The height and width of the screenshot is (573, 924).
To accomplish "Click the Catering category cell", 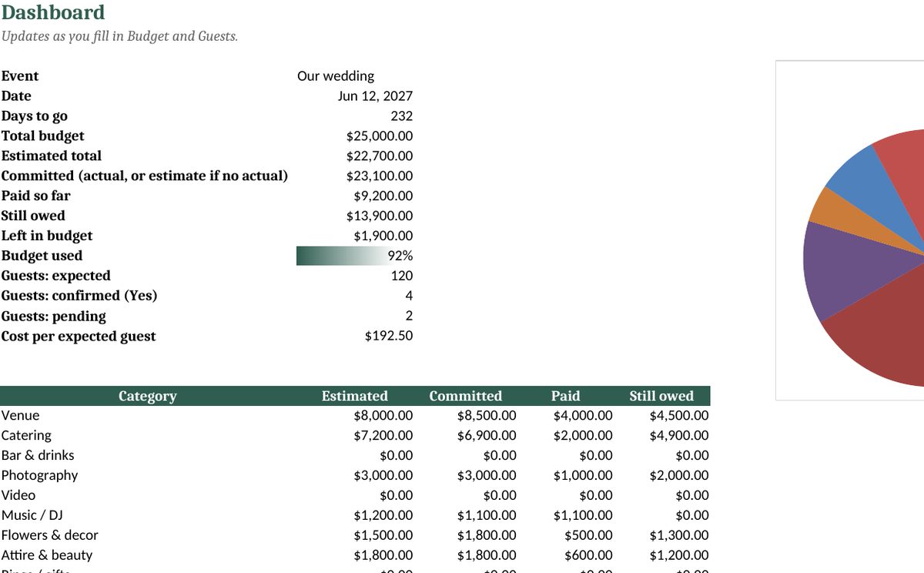I will (x=26, y=436).
